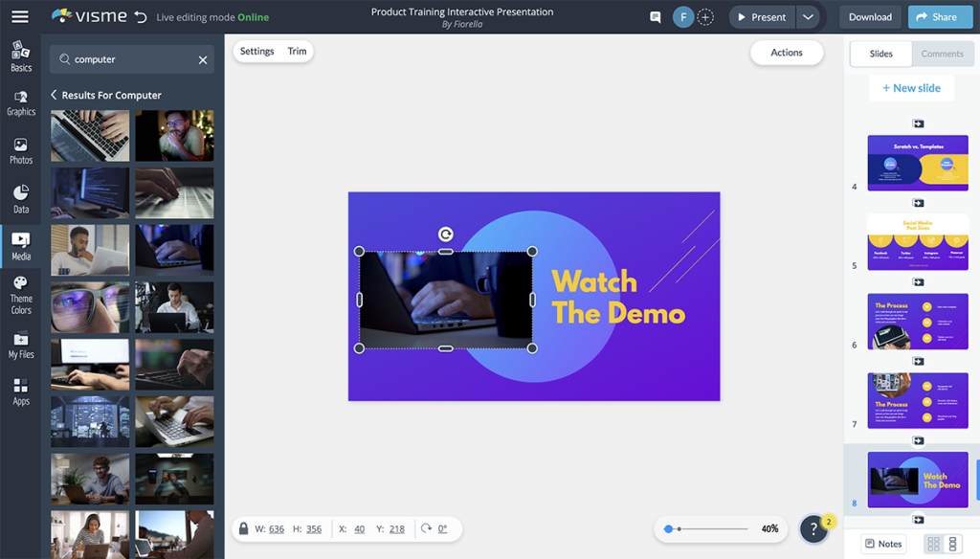The image size is (980, 559).
Task: Enable grid view for slide thumbnails
Action: coord(933,543)
